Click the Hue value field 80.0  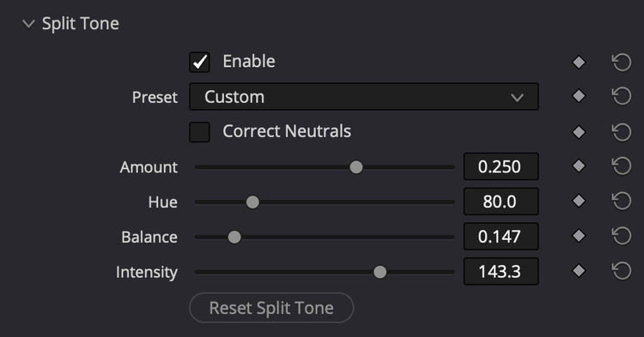click(501, 202)
